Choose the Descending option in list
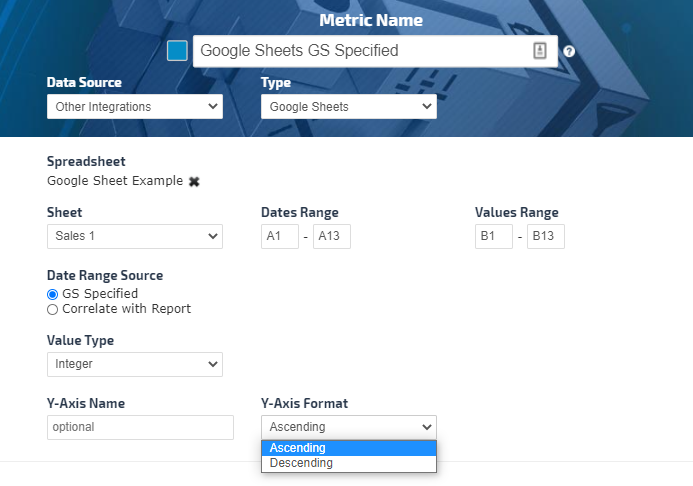693x486 pixels. pos(348,463)
